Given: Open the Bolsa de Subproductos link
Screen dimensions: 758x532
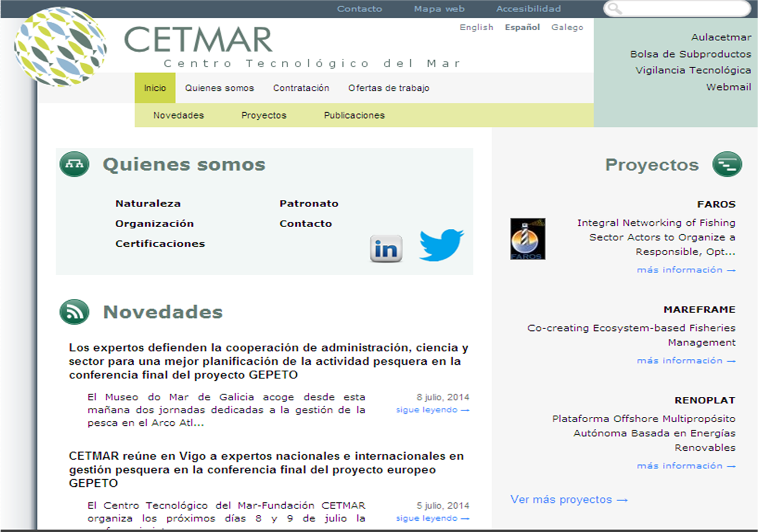Looking at the screenshot, I should click(690, 54).
